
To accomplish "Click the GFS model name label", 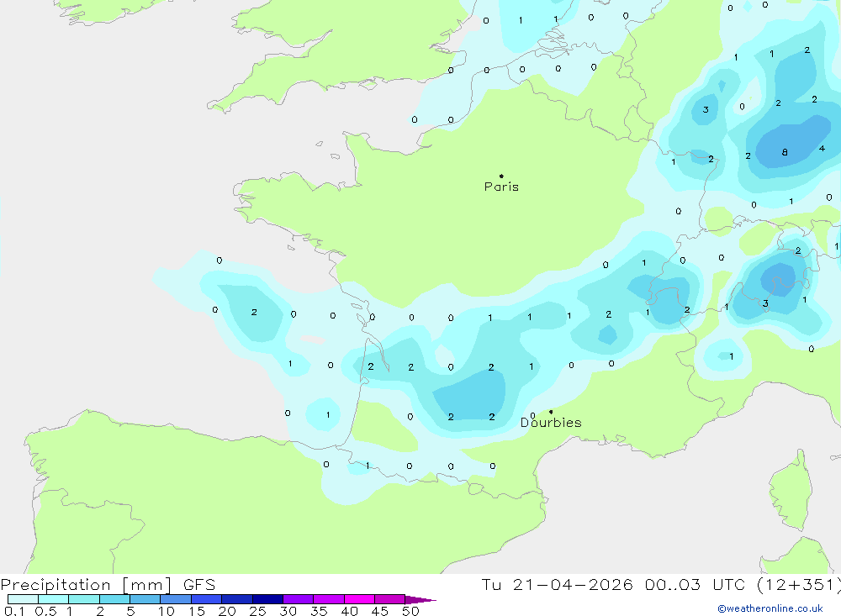I will 199,585.
